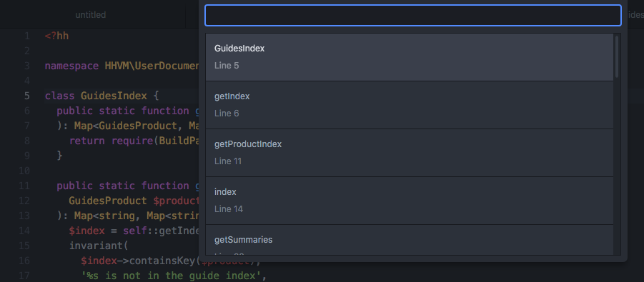
Task: Click line number 11 in the gutter
Action: (x=24, y=186)
